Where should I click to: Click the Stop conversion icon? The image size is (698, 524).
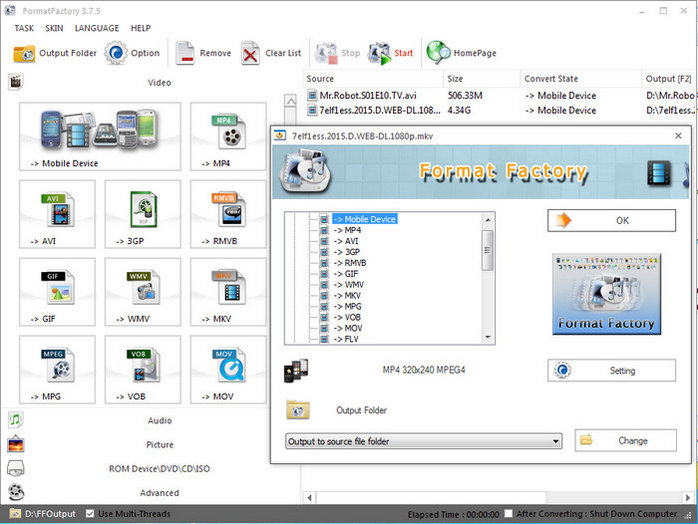[326, 53]
